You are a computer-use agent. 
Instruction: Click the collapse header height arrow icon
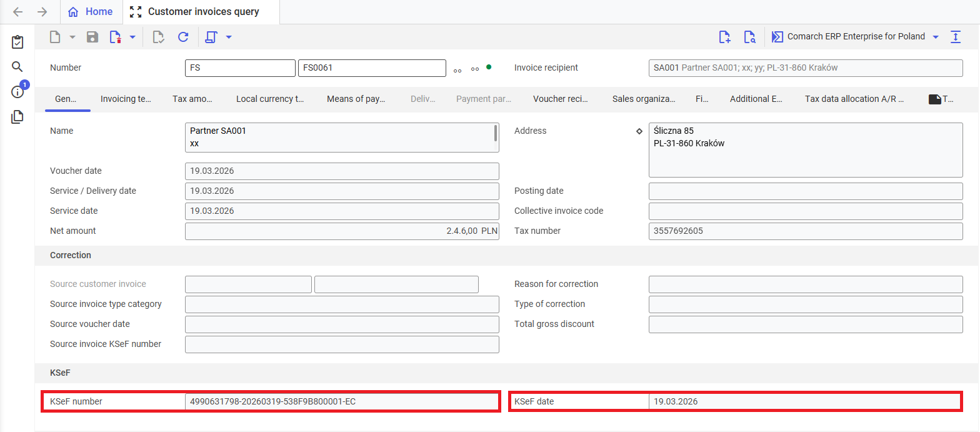pos(956,37)
